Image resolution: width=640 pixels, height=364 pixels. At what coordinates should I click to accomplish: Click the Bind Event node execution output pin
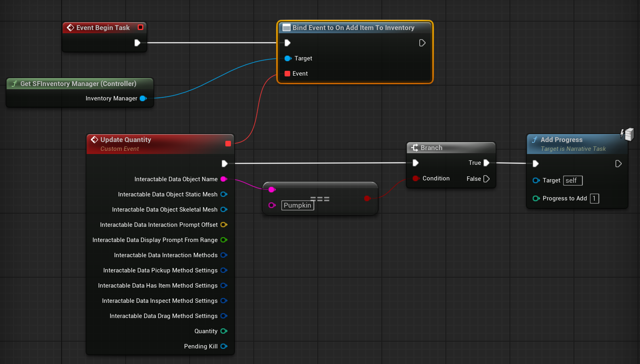click(422, 43)
